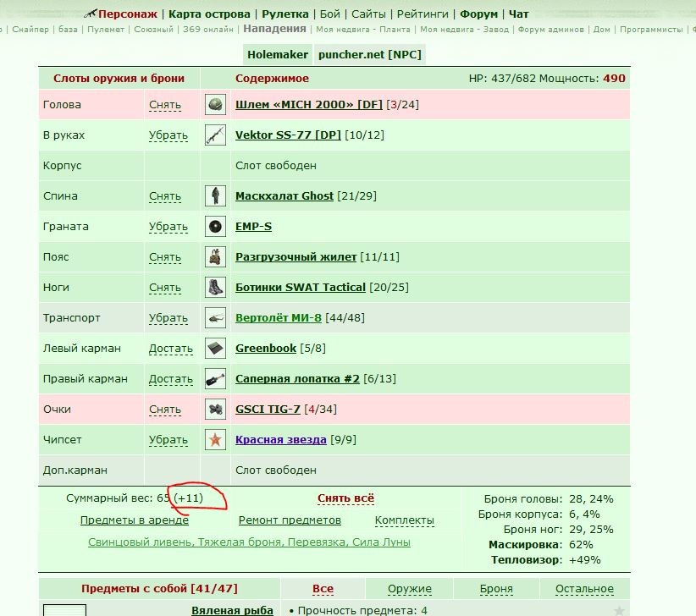Open the 369 онлайн link
The width and height of the screenshot is (696, 616).
pyautogui.click(x=208, y=30)
